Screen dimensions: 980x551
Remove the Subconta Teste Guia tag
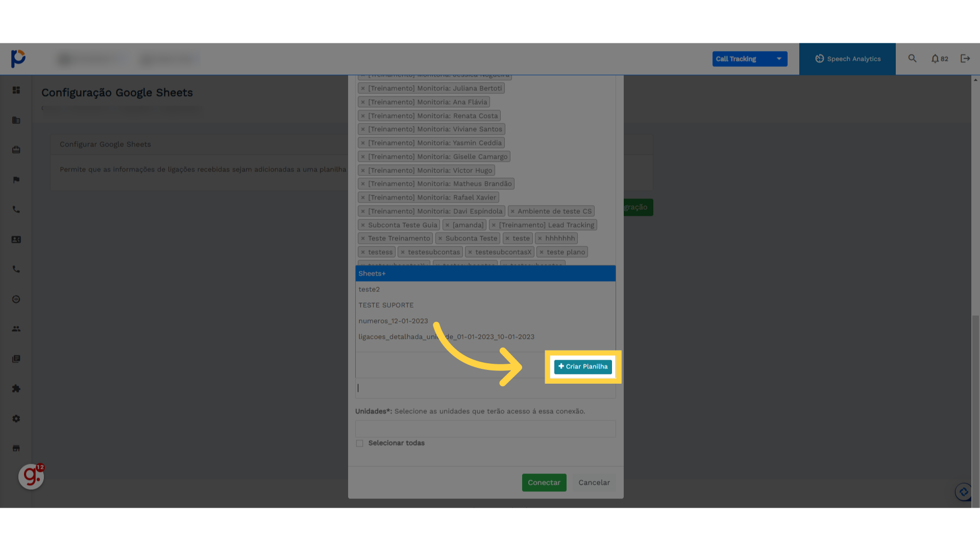pyautogui.click(x=363, y=225)
